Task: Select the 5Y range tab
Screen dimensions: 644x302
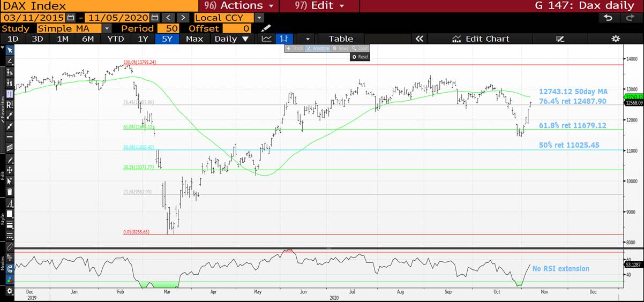Action: point(168,39)
